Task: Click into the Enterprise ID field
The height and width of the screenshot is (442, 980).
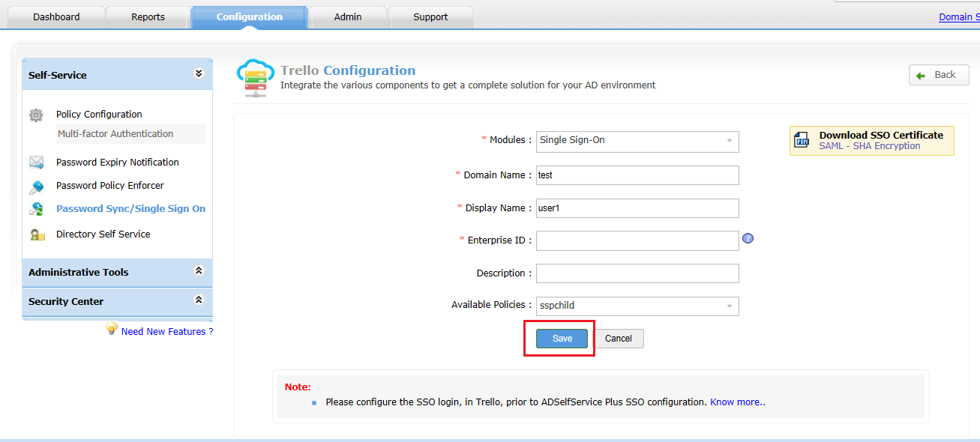Action: pyautogui.click(x=637, y=240)
